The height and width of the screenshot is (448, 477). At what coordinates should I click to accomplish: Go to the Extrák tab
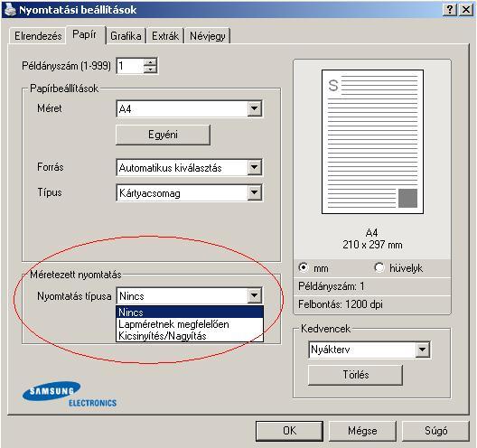click(x=165, y=36)
